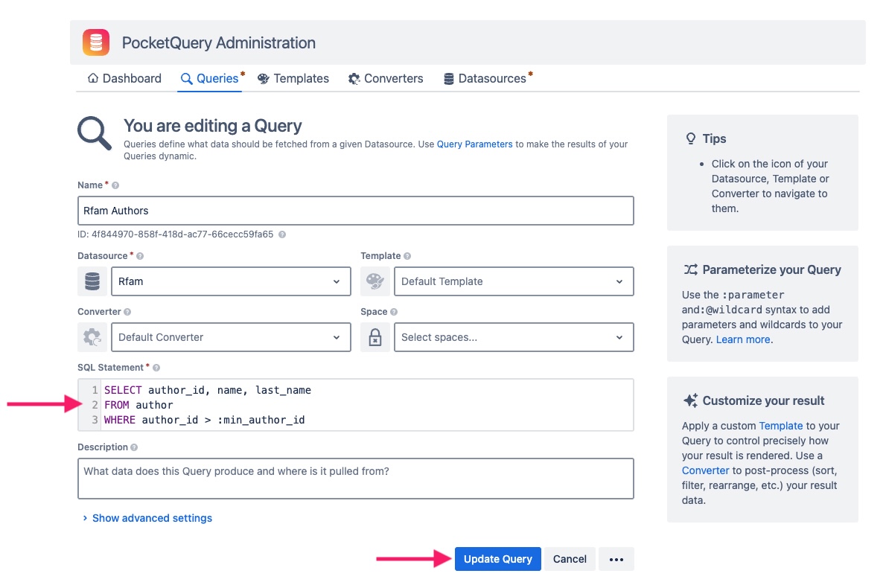
Task: Click the Space help icon
Action: click(x=394, y=312)
